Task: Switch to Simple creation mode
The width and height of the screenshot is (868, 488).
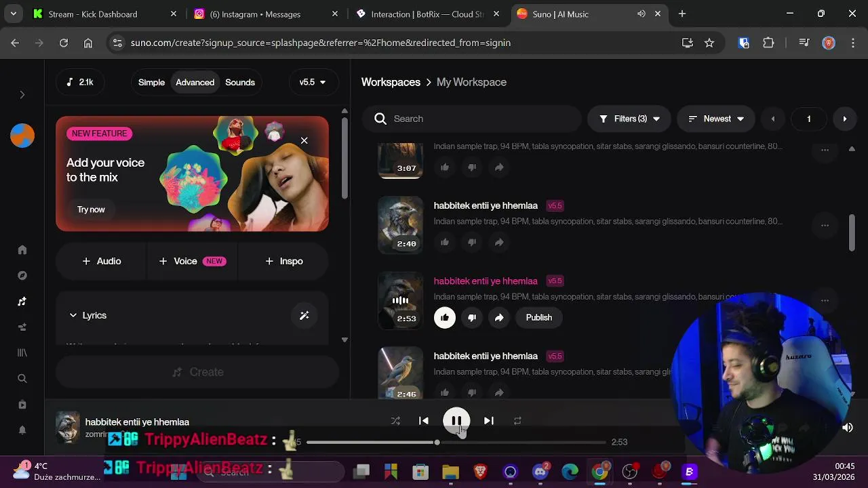Action: coord(151,82)
